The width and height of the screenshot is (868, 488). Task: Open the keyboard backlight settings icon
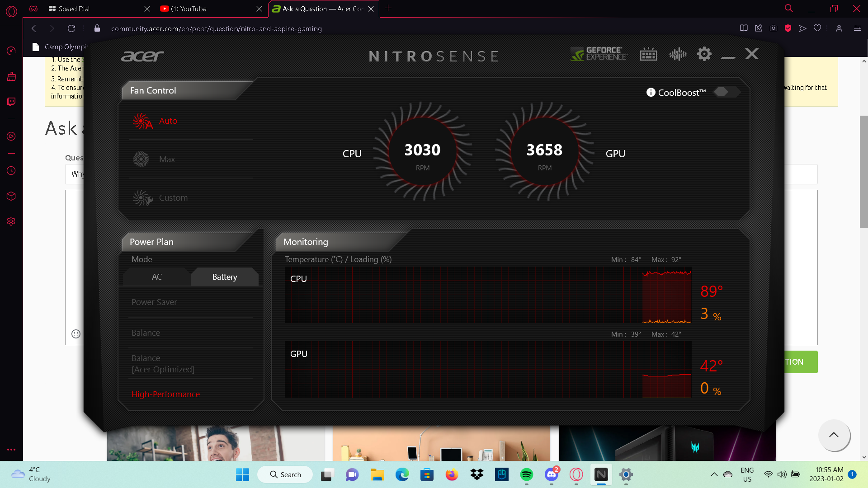tap(648, 54)
